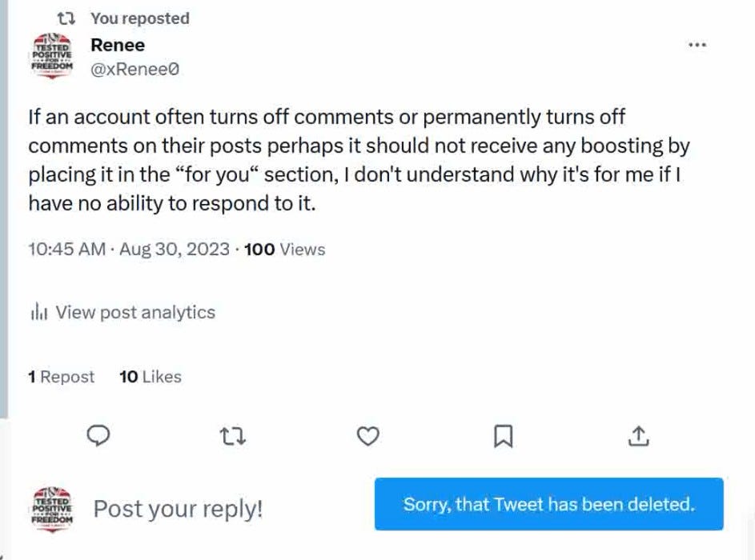Open the @xRenee0 handle link

point(135,70)
